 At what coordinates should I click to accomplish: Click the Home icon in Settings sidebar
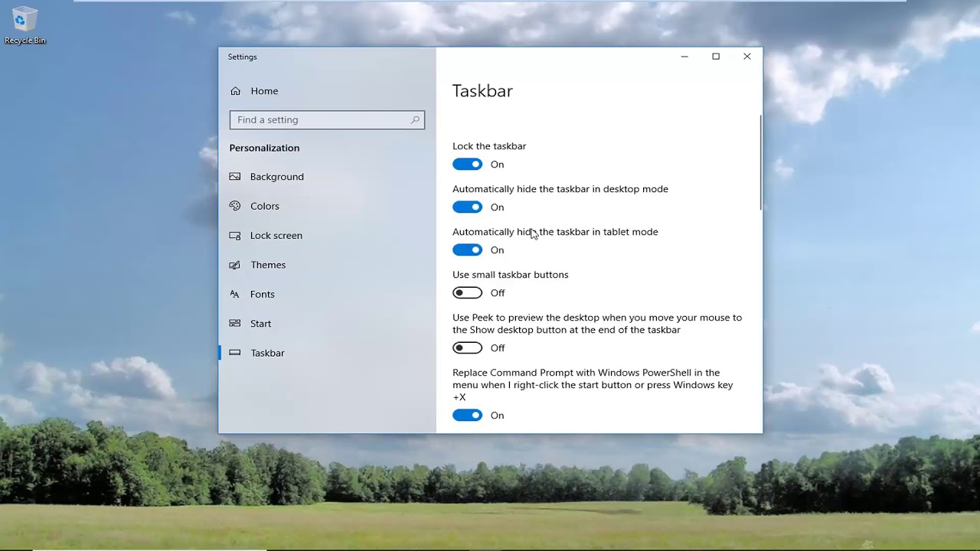click(x=235, y=91)
